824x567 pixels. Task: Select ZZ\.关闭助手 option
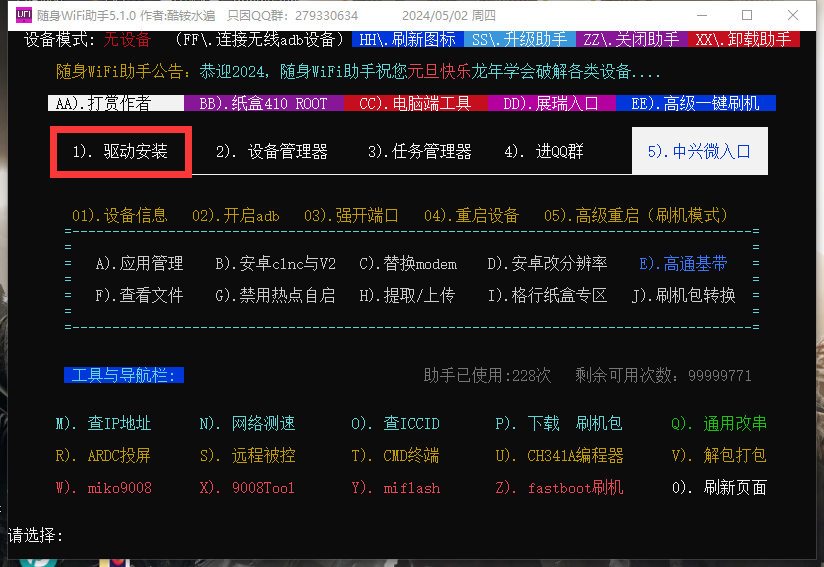pos(632,39)
